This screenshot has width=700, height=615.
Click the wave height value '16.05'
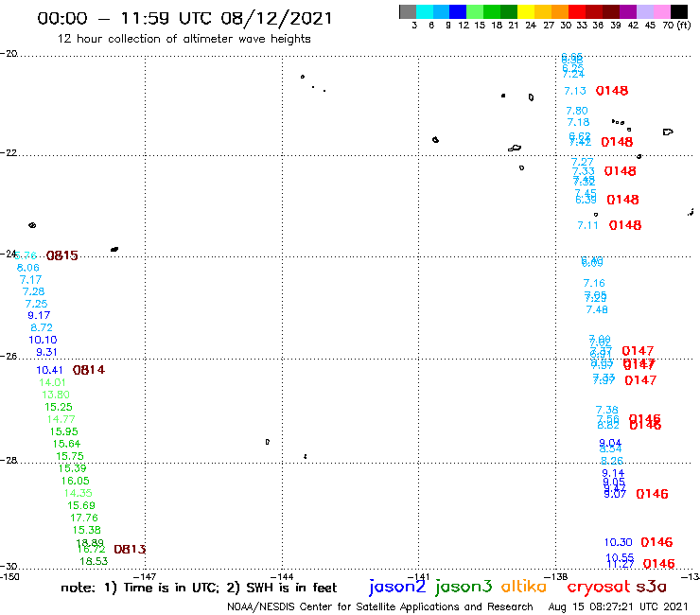(76, 481)
